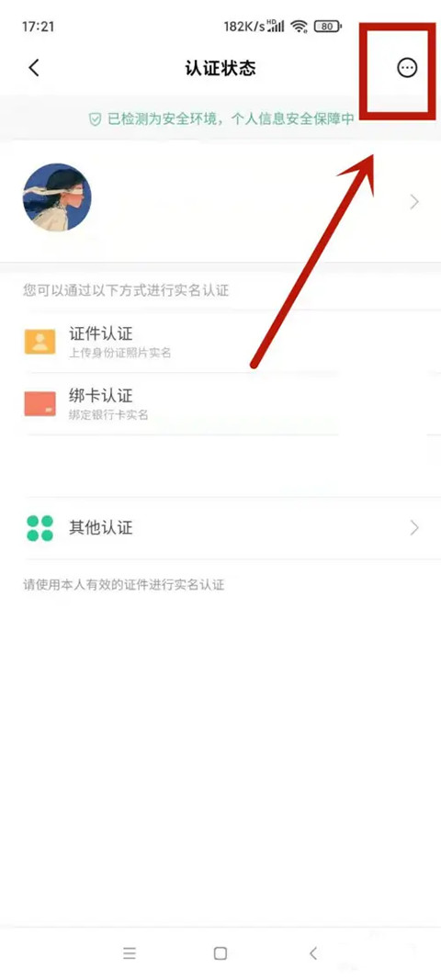Tap 上传身份证照片实名 subtitle text
The image size is (441, 980).
[x=119, y=353]
